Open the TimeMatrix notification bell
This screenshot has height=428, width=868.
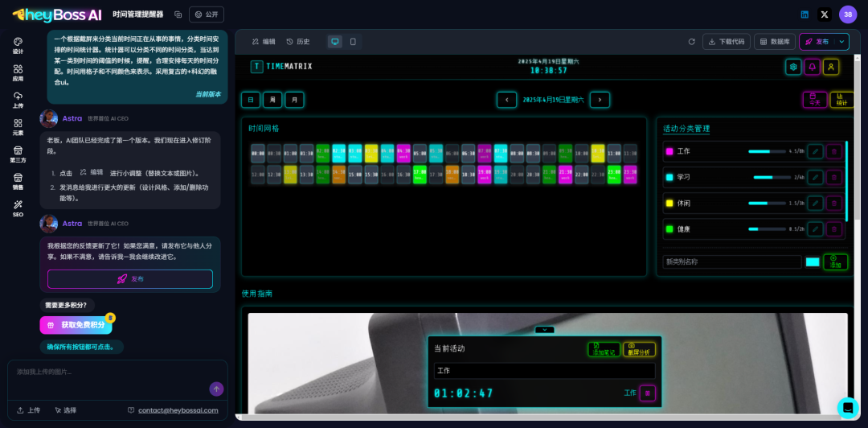click(x=812, y=67)
